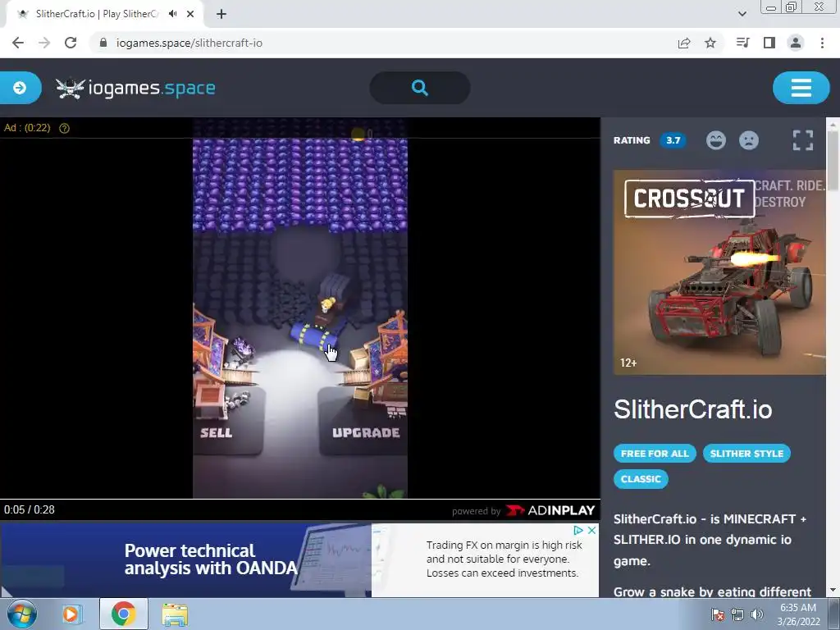The width and height of the screenshot is (840, 630).
Task: Close the SlitherCraft.io browser tab
Action: [x=190, y=14]
